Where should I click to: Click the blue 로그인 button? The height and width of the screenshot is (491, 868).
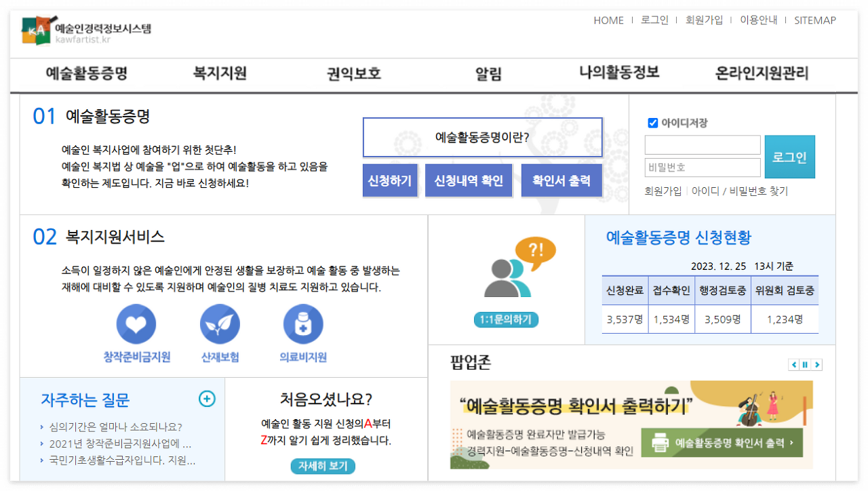tap(789, 157)
